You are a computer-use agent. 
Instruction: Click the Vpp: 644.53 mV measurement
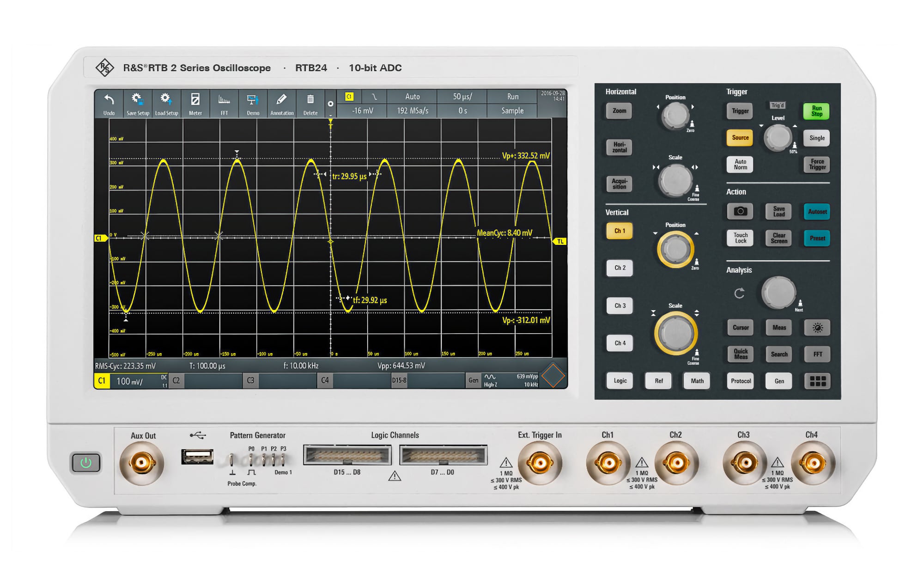coord(401,366)
